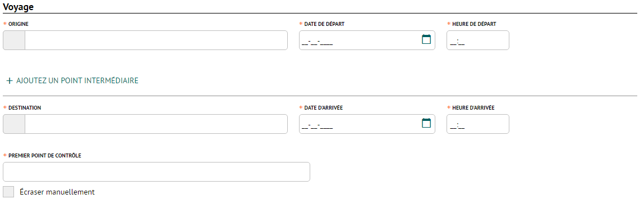Viewport: 644px width, 203px height.
Task: Focus the Premier point de contrôle field
Action: coord(157,172)
